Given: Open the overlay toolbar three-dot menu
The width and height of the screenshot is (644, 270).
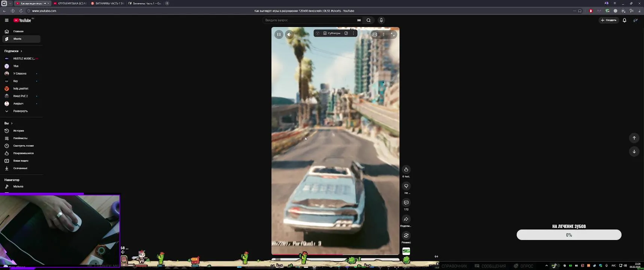Looking at the screenshot, I should [353, 33].
